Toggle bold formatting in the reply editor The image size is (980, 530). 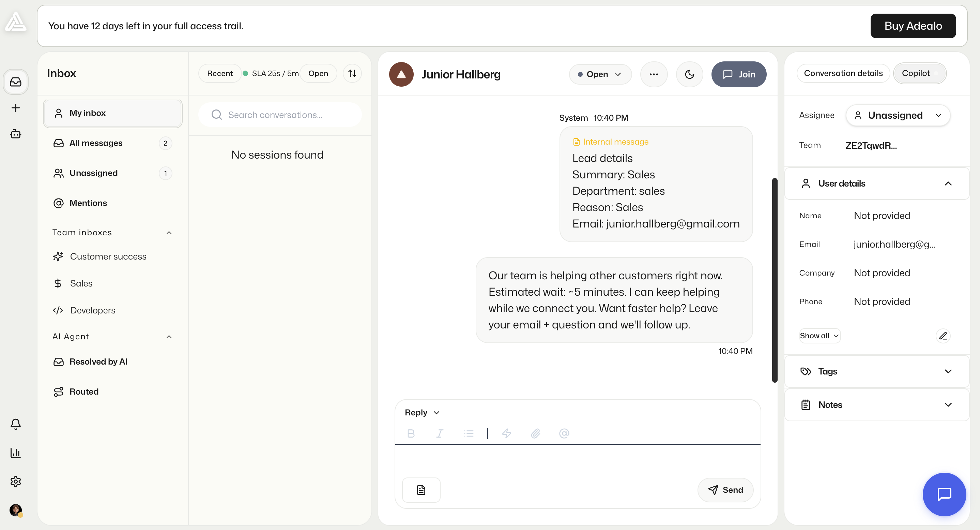[x=411, y=433]
